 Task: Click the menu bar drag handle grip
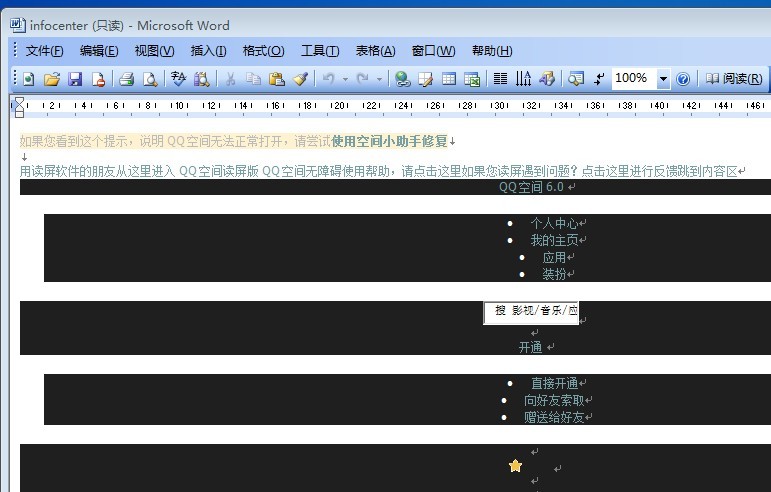pos(16,50)
